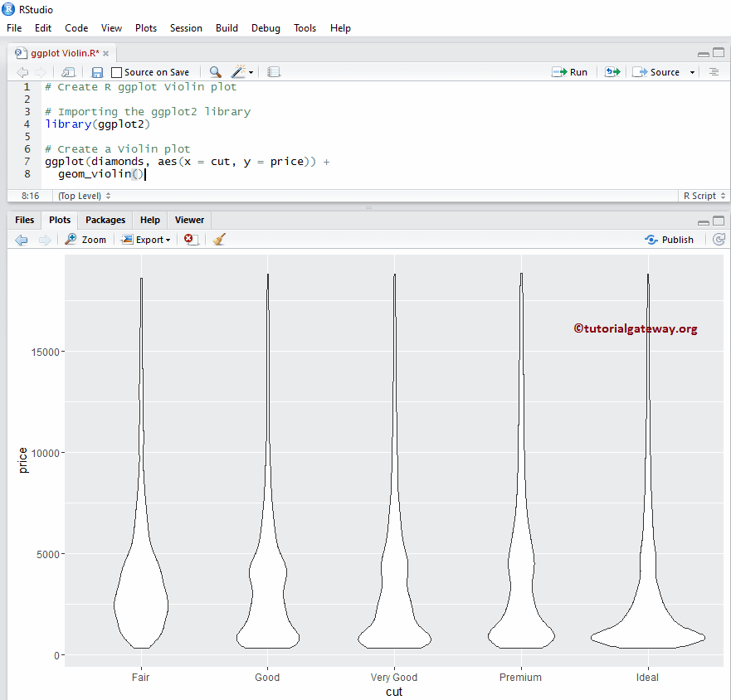
Task: Open script in new window icon
Action: point(68,72)
